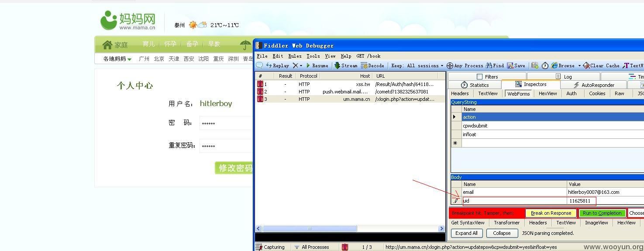Click the All Processes status bar filter
This screenshot has height=251, width=644.
pyautogui.click(x=311, y=247)
